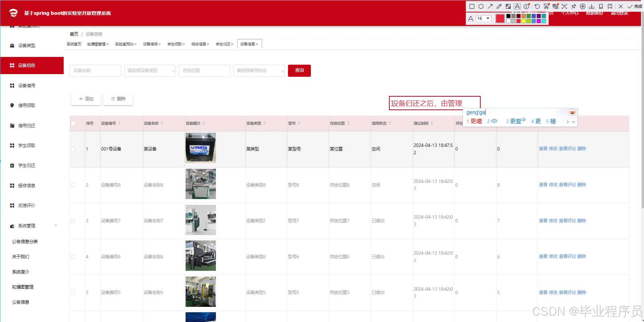Click the 添加 button
This screenshot has height=322, width=644.
click(86, 99)
